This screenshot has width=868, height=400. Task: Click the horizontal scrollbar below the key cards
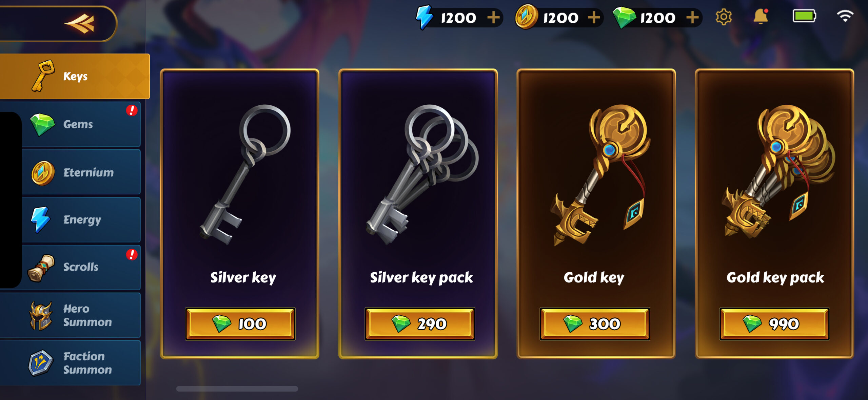237,389
